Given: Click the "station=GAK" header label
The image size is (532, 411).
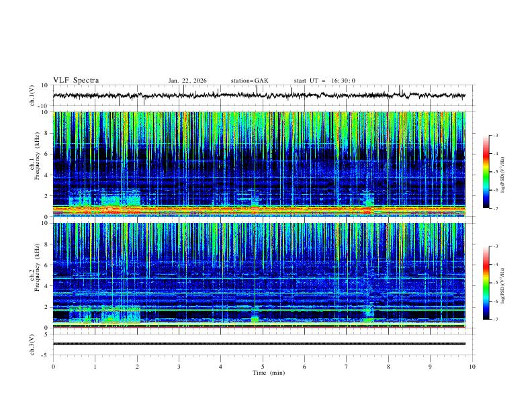Looking at the screenshot, I should coord(249,81).
